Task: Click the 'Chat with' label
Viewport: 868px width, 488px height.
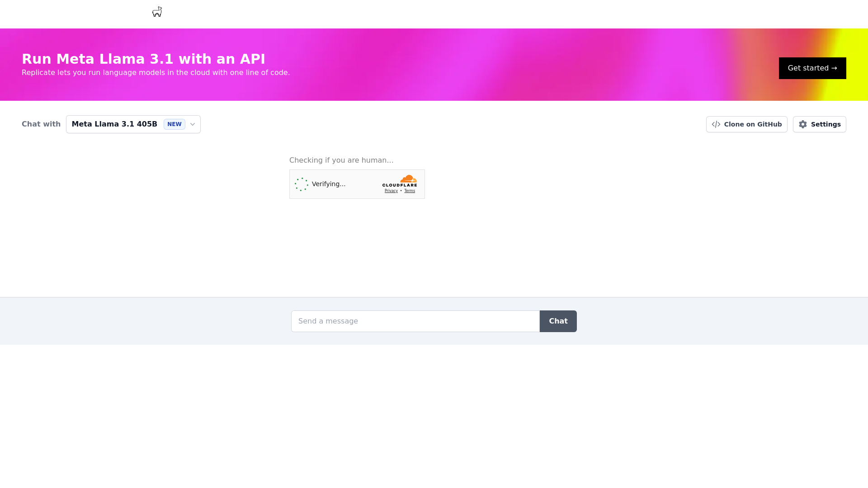Action: pos(41,124)
